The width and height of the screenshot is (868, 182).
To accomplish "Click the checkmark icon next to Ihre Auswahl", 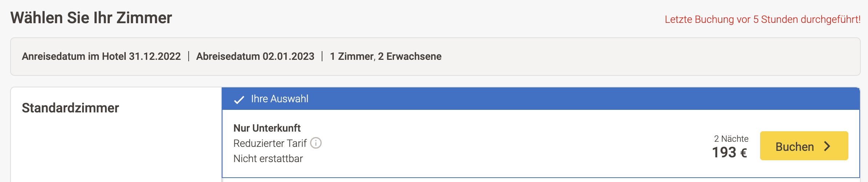I will coord(239,100).
